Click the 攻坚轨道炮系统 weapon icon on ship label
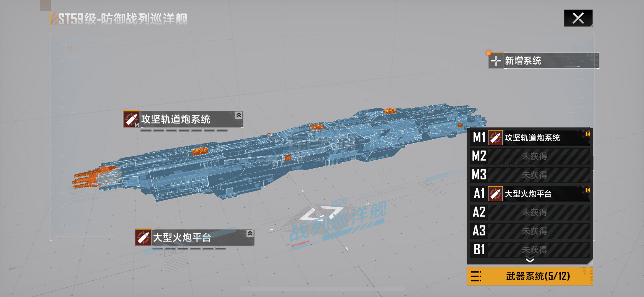The height and width of the screenshot is (297, 644). [131, 119]
